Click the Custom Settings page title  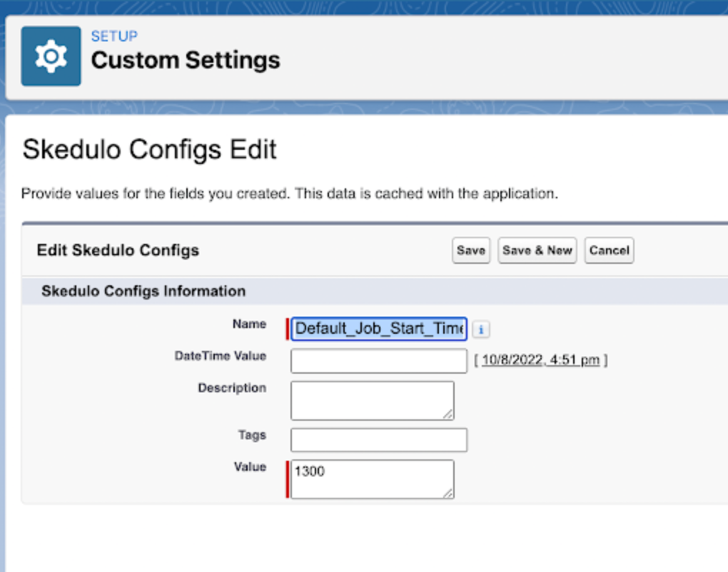coord(186,61)
